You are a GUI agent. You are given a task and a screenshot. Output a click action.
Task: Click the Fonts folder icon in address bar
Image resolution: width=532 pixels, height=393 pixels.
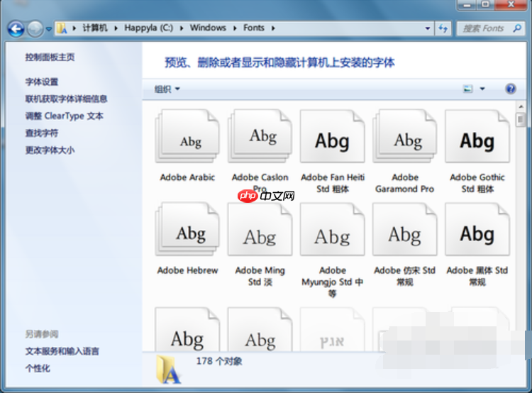coord(62,28)
